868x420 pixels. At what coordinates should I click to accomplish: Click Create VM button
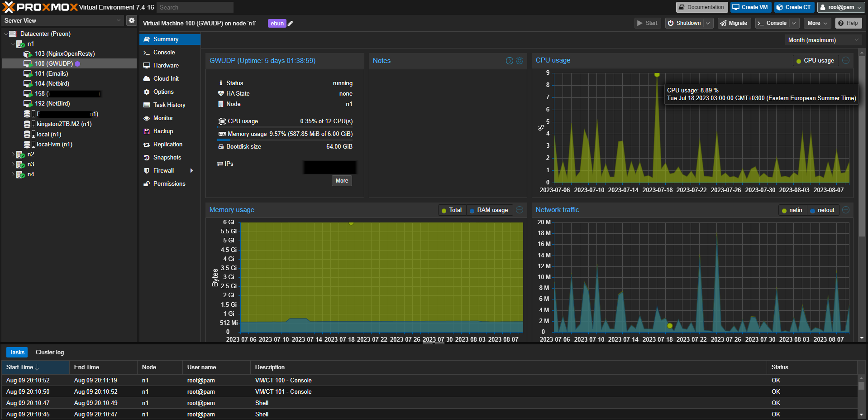[750, 7]
